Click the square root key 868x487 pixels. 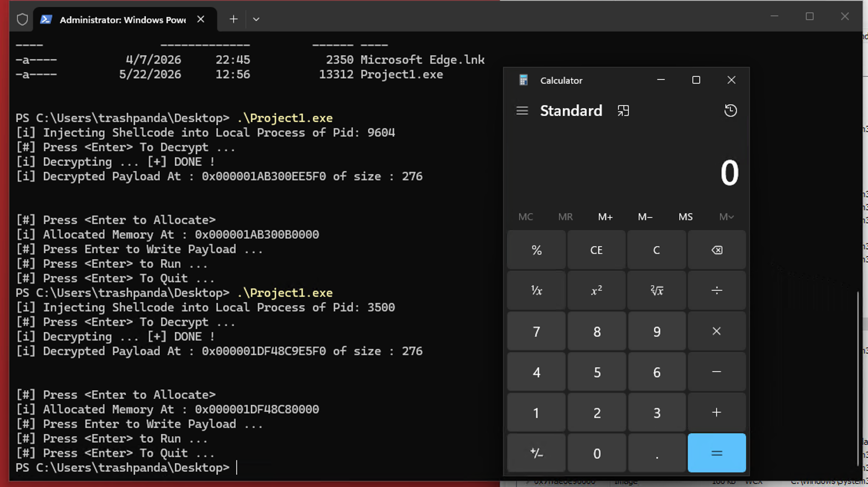[657, 291]
